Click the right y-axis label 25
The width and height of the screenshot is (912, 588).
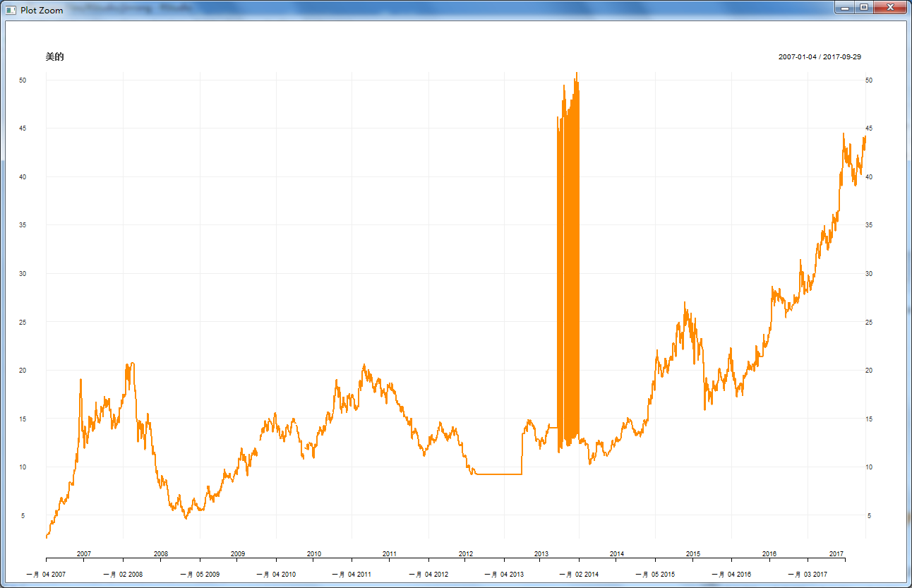point(869,323)
